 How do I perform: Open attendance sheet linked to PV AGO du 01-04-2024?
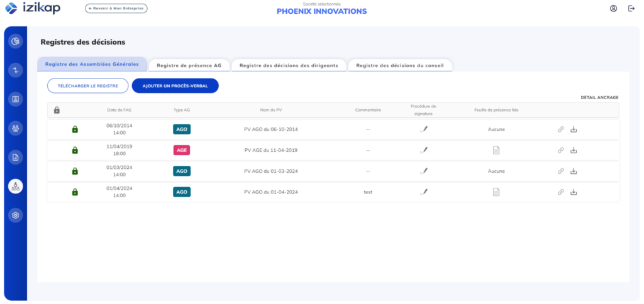point(496,192)
